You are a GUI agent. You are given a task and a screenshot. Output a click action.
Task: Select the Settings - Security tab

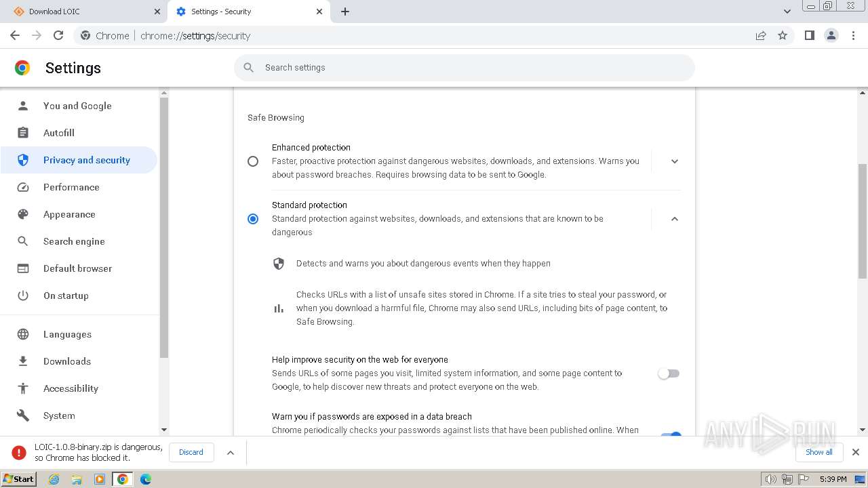(248, 12)
